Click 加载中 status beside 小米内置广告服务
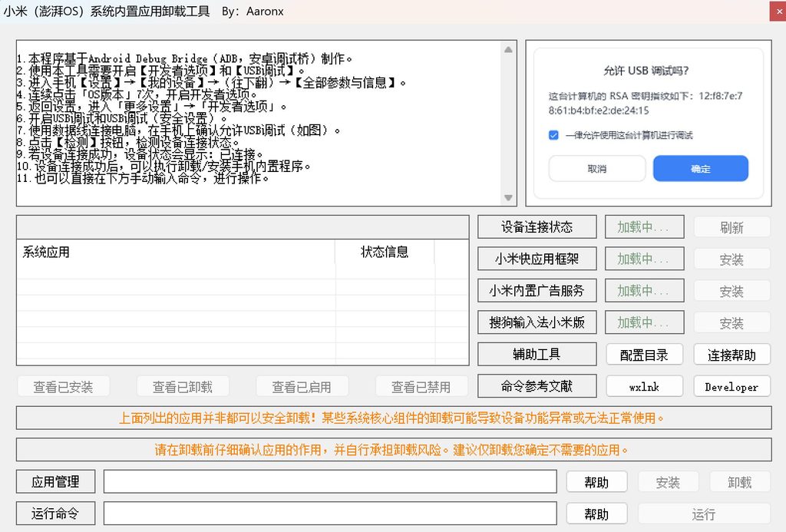786x532 pixels. click(644, 290)
